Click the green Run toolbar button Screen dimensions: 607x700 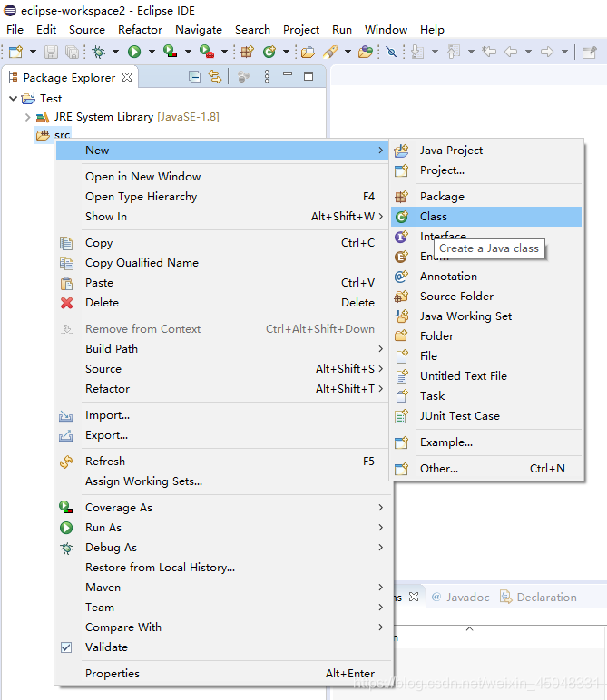(134, 52)
